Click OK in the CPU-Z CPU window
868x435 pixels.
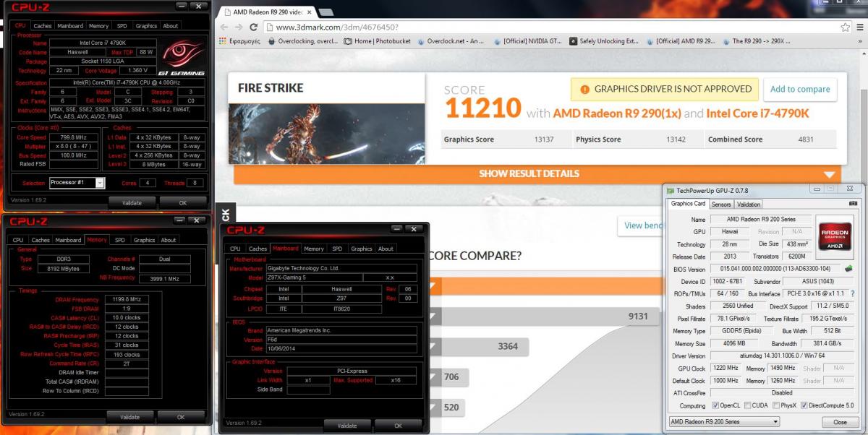click(183, 203)
